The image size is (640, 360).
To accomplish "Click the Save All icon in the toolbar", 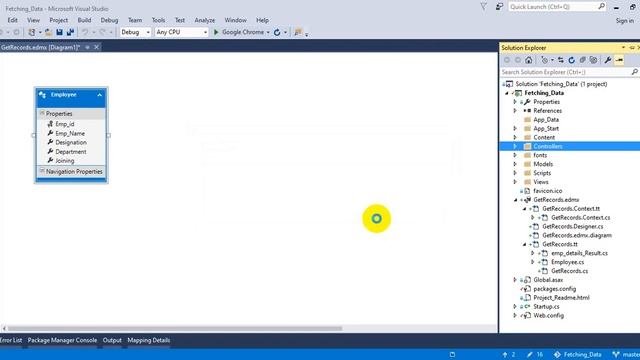I will [70, 32].
